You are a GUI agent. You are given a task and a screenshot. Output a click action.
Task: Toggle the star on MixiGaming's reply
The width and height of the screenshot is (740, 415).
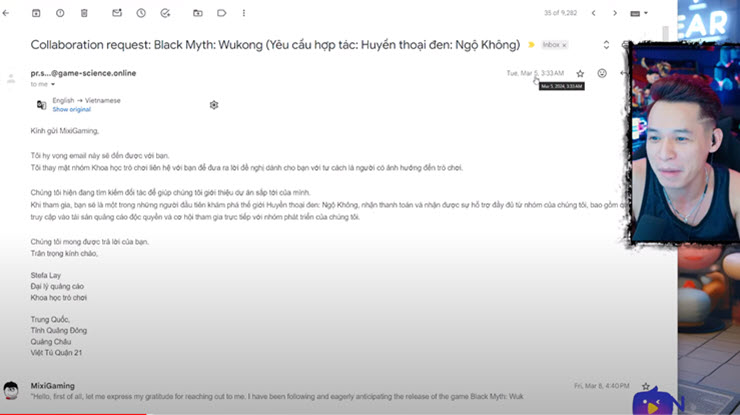tap(646, 385)
